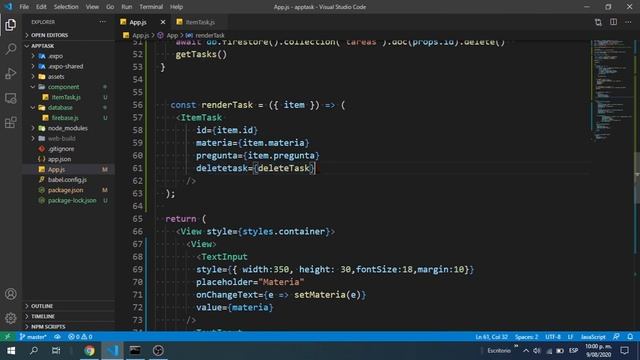Collapse the component folder
Screen dimensions: 640x360
63,87
